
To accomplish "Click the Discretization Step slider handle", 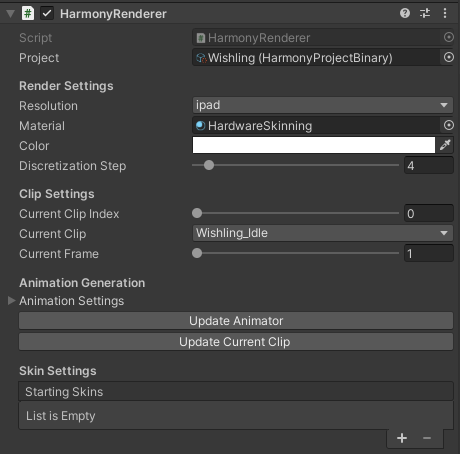I will 209,165.
